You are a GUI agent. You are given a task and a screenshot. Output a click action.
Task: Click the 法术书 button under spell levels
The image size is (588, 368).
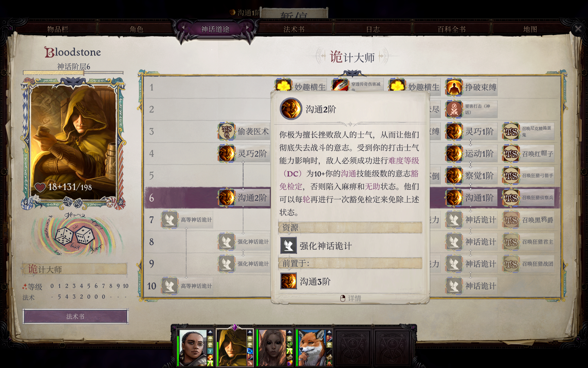[75, 316]
